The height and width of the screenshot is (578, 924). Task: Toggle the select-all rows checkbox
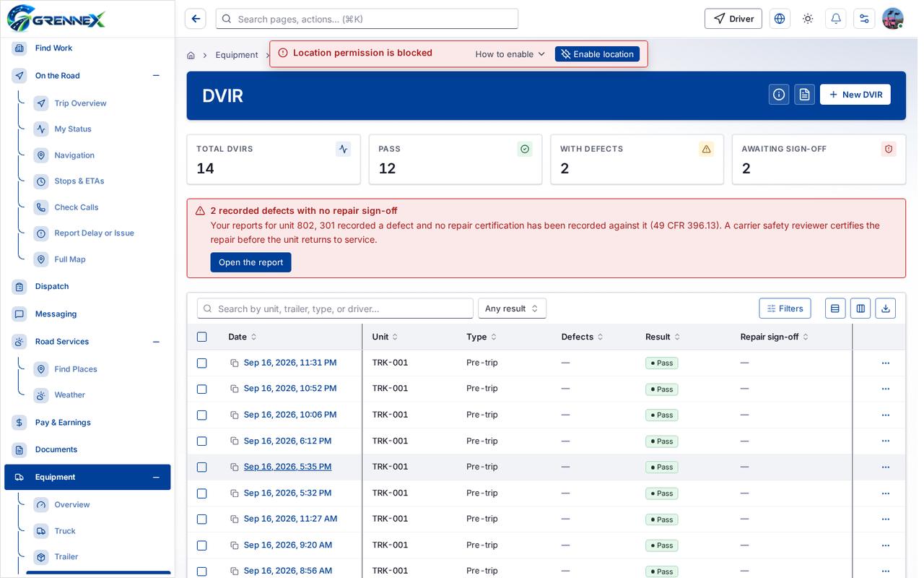tap(202, 337)
